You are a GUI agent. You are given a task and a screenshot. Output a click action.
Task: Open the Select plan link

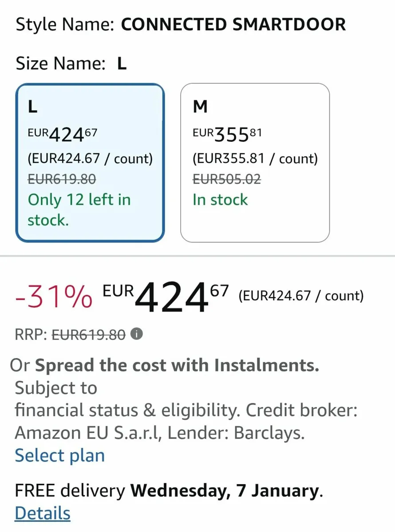tap(60, 456)
